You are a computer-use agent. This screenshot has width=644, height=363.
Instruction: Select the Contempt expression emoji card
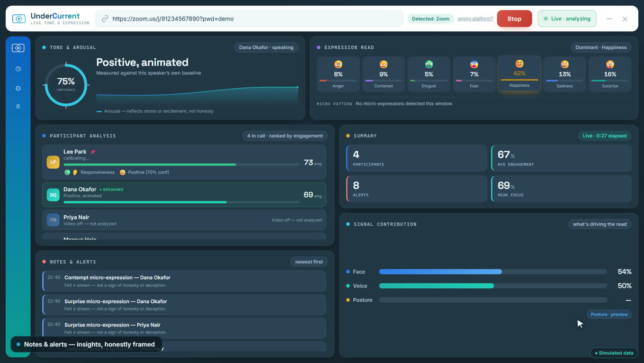[x=384, y=74]
